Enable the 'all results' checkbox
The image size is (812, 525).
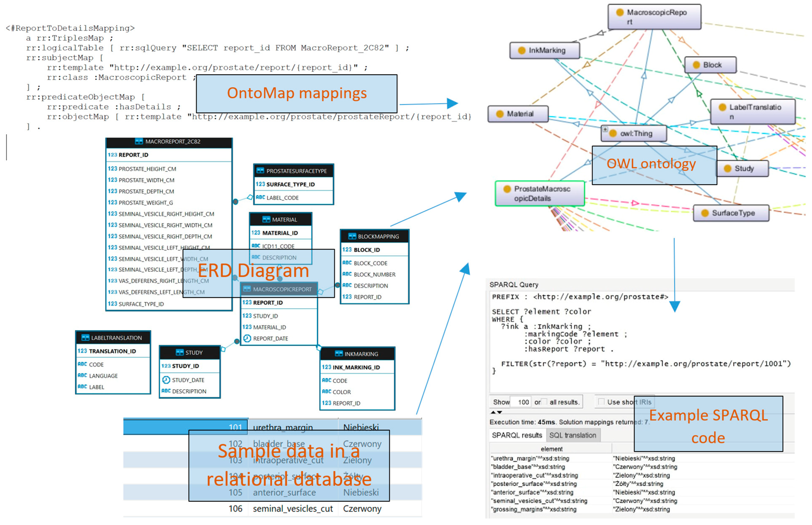point(544,402)
